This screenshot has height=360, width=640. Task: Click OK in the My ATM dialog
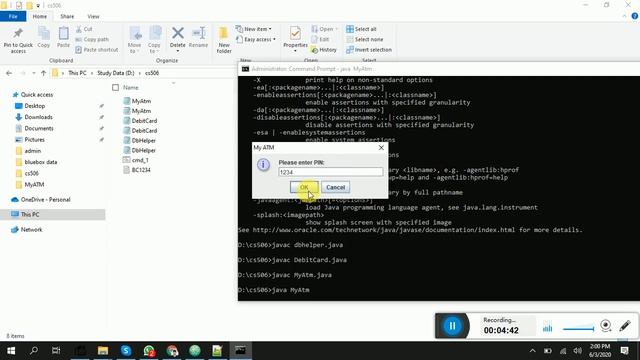pos(304,187)
